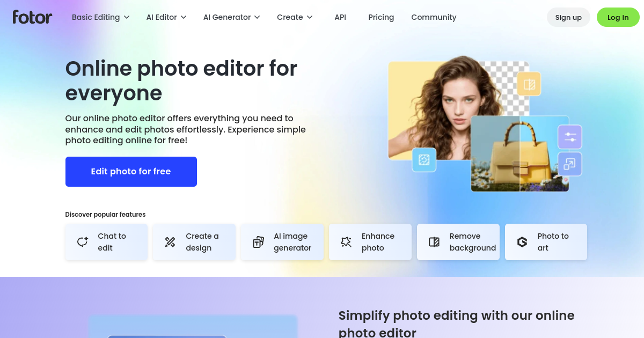Screen dimensions: 644x338
Task: Click the Create a design pencil-ruler icon
Action: click(x=170, y=242)
